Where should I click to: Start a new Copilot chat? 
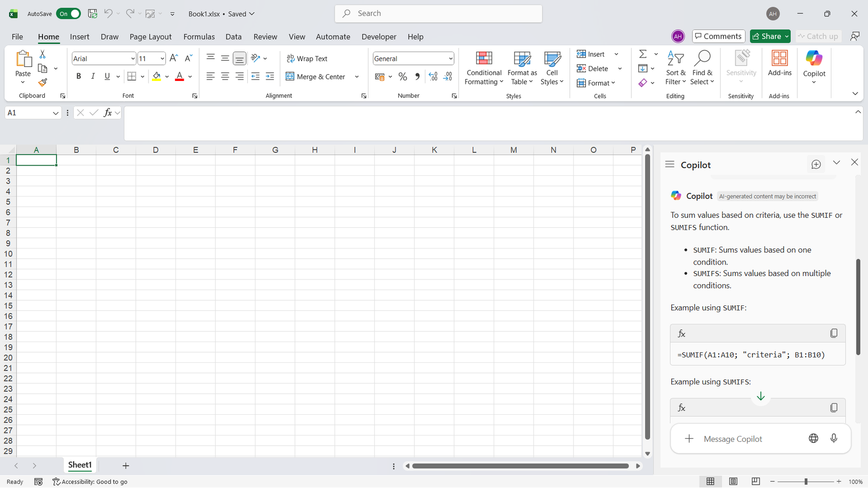[x=816, y=165]
